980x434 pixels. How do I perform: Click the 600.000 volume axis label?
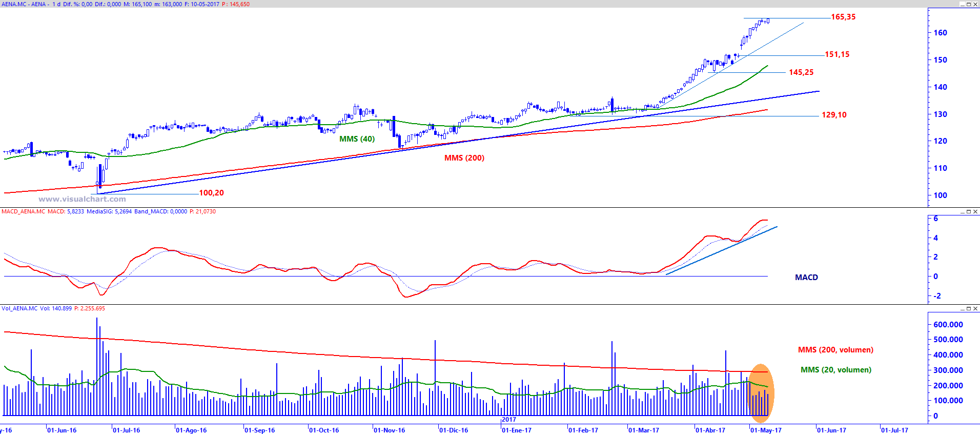(x=948, y=325)
